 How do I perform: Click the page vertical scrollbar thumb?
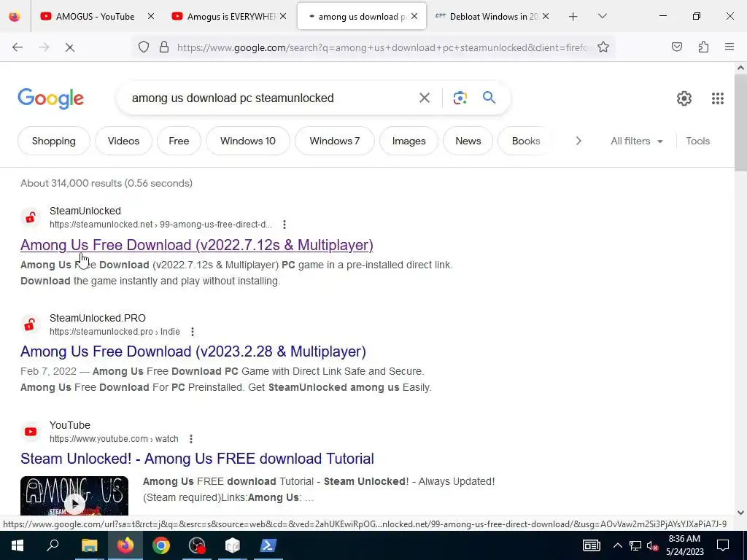740,124
